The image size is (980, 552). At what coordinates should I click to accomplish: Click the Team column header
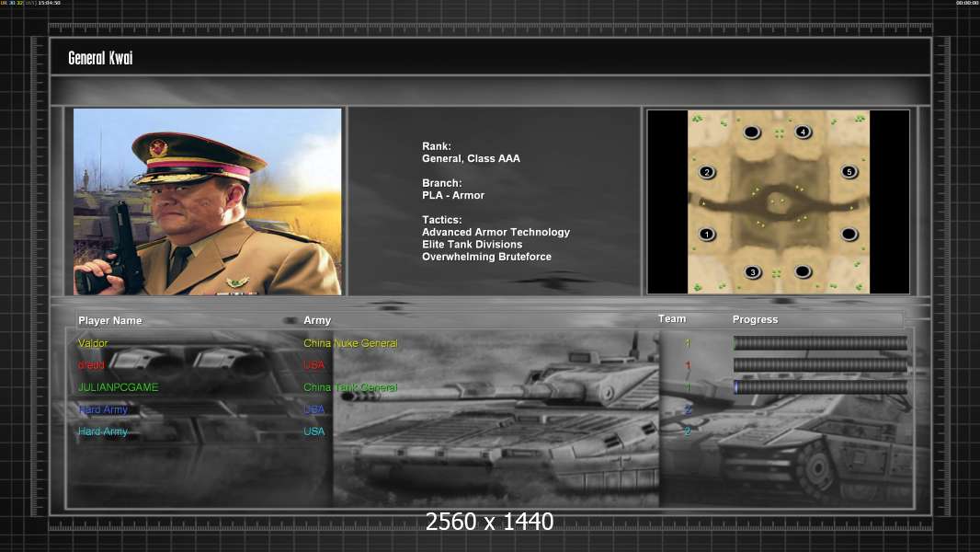pyautogui.click(x=672, y=319)
